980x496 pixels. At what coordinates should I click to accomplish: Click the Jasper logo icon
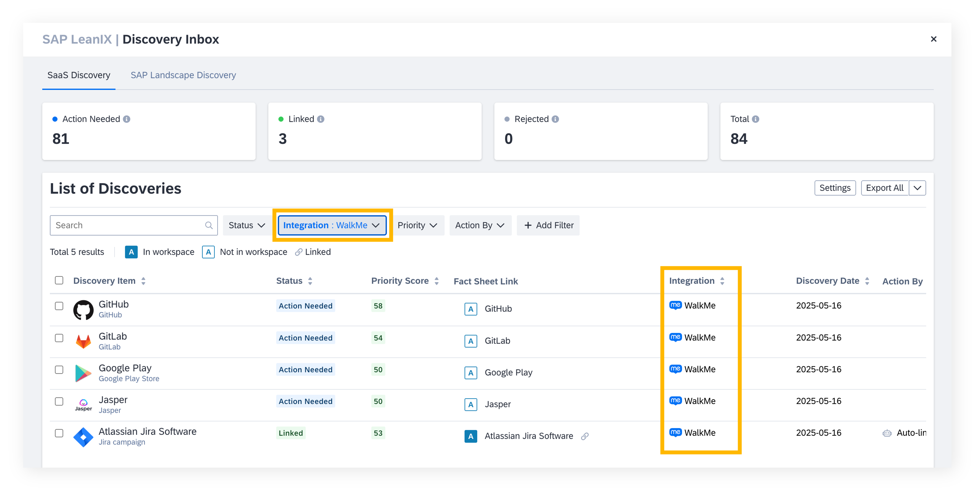coord(83,405)
